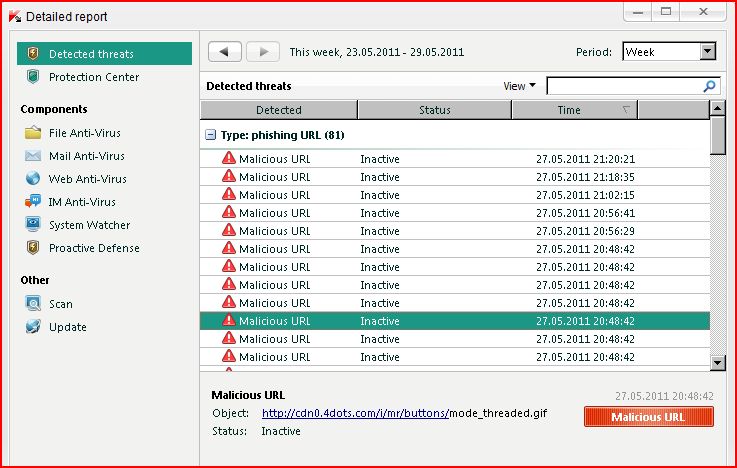Click the Scan magnifier icon
The width and height of the screenshot is (737, 468).
point(33,304)
